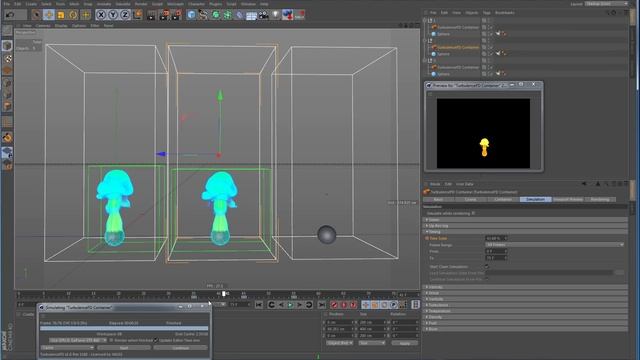Toggle the Z axis lock
The width and height of the screenshot is (640, 360).
coord(125,15)
